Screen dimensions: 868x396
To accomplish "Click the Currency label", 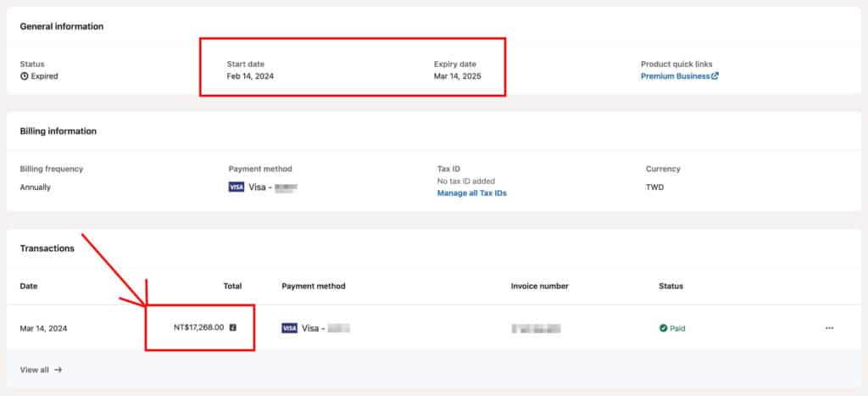I will tap(663, 169).
